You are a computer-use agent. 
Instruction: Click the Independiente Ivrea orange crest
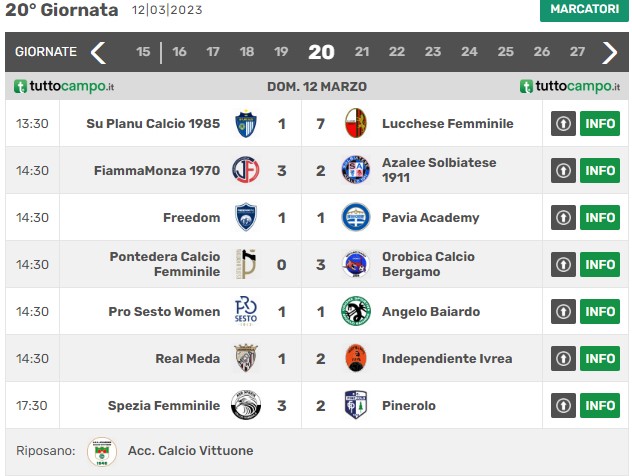(356, 358)
